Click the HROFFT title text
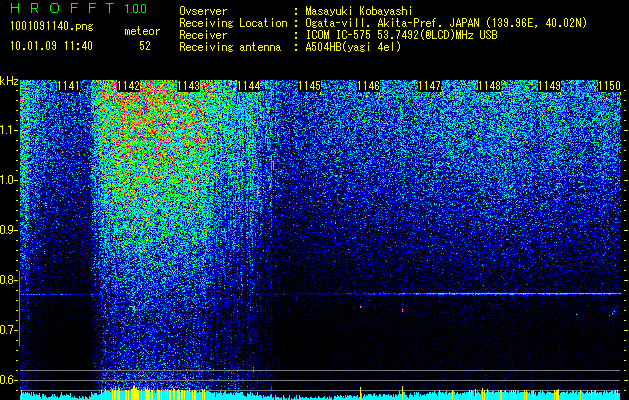The width and height of the screenshot is (629, 400). pos(62,8)
